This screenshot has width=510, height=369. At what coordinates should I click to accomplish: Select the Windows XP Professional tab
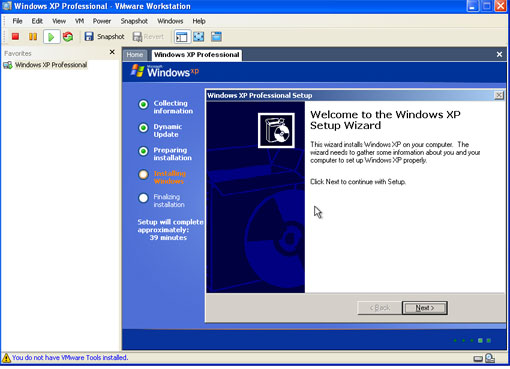(x=197, y=55)
